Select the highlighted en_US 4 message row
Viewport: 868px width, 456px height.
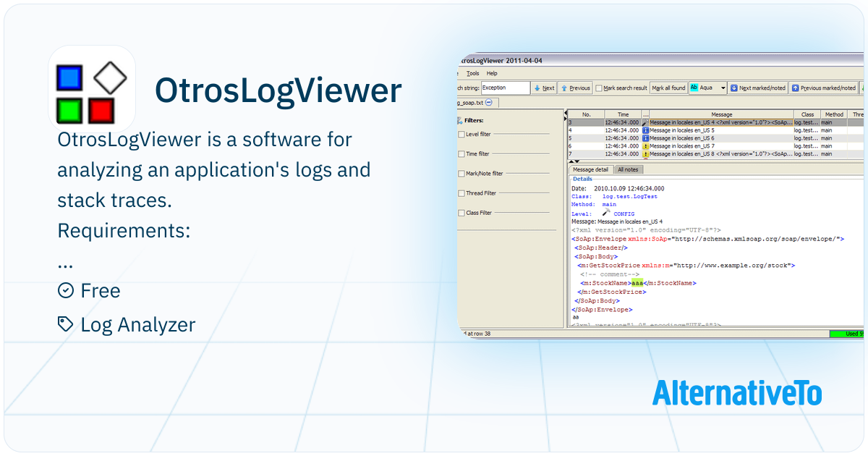715,122
